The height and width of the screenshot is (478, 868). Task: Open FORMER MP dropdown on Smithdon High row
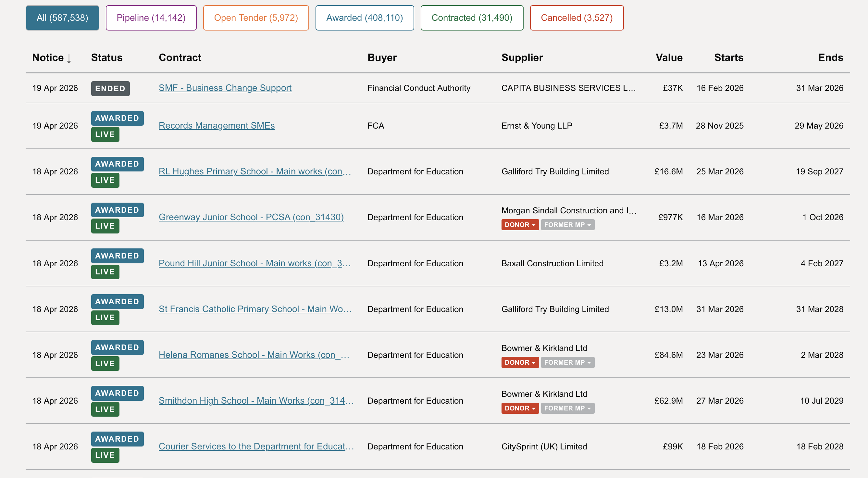567,408
